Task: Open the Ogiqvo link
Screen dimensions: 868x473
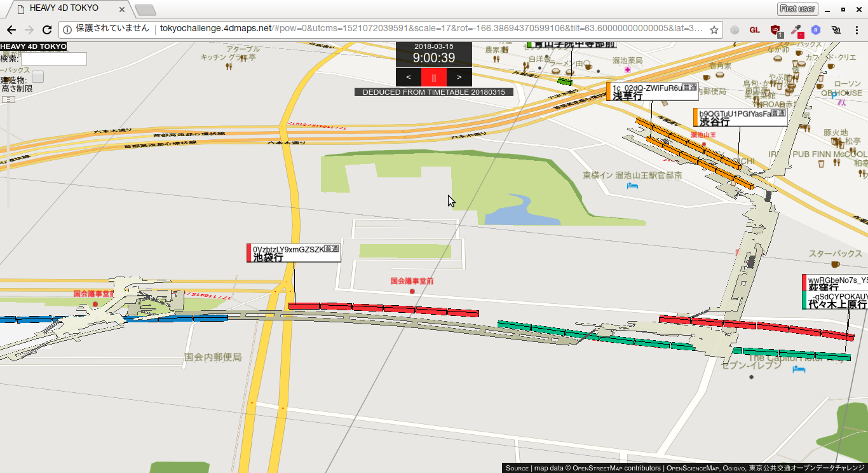Action: pos(734,468)
